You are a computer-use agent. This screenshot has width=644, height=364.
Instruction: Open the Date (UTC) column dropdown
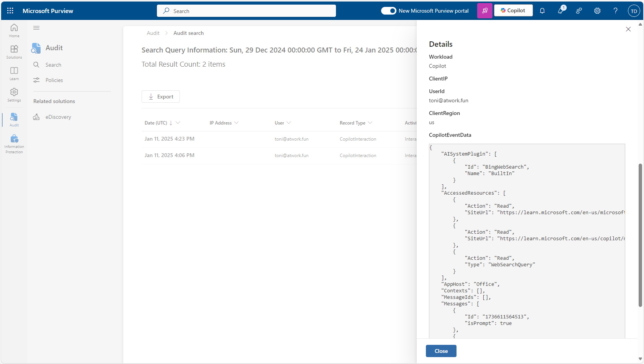[178, 123]
